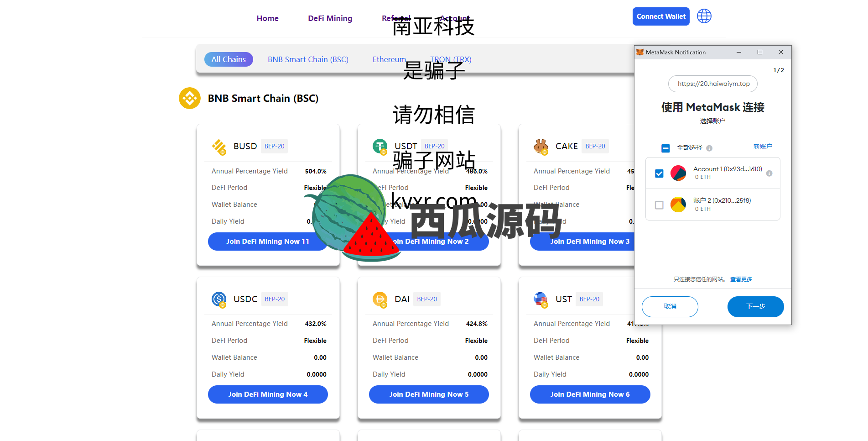
Task: Click Join DeFi Mining Now 6 button
Action: (x=590, y=394)
